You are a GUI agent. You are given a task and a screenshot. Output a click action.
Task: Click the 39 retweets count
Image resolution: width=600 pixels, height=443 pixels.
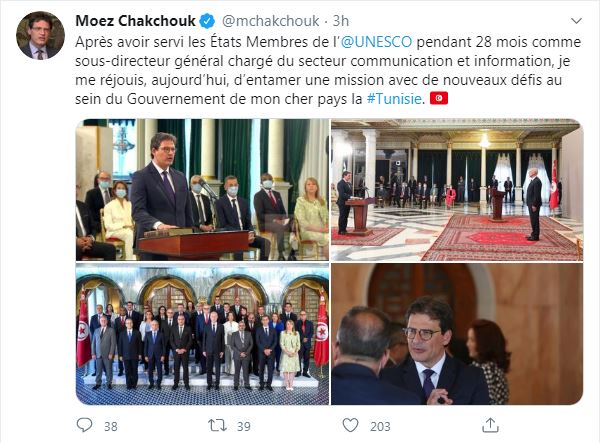243,426
